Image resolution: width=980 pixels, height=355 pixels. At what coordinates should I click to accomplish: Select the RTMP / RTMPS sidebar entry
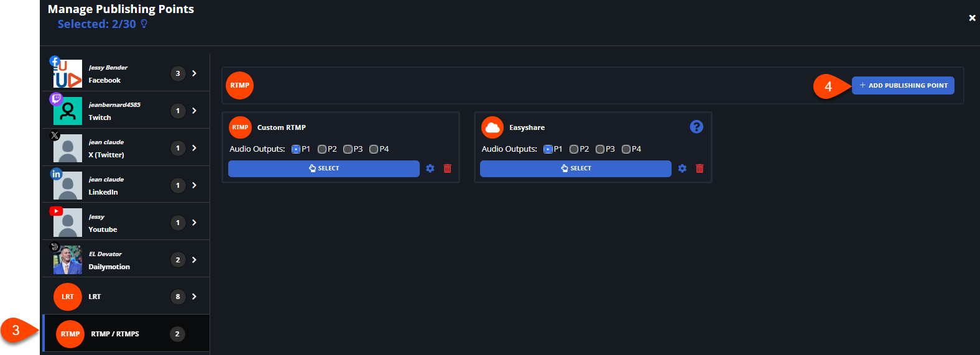pos(115,334)
